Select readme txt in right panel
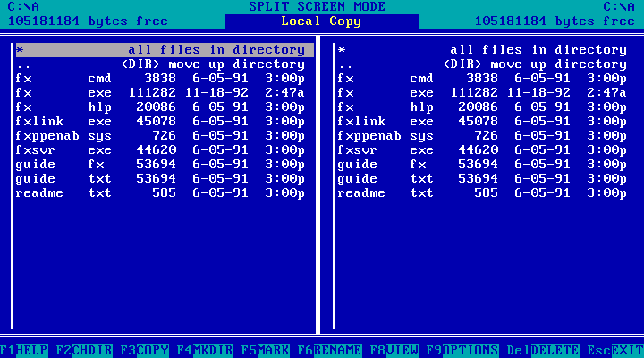Viewport: 644px width, 358px height. tap(483, 193)
